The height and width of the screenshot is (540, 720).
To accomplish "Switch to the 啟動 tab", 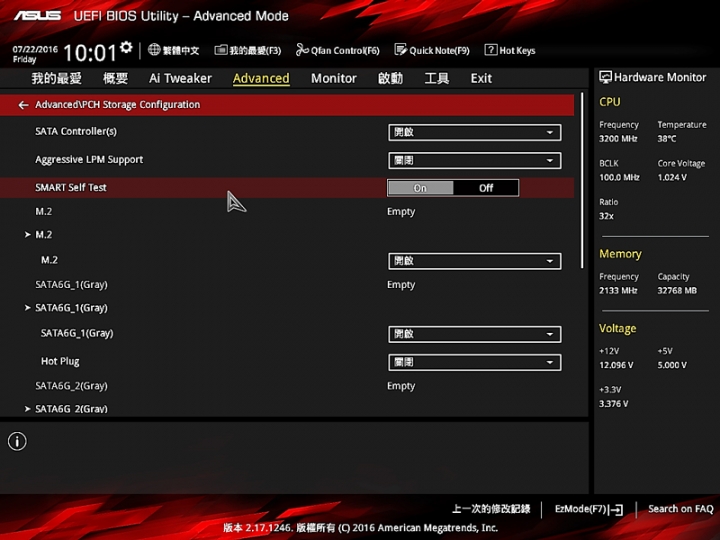I will (x=390, y=79).
